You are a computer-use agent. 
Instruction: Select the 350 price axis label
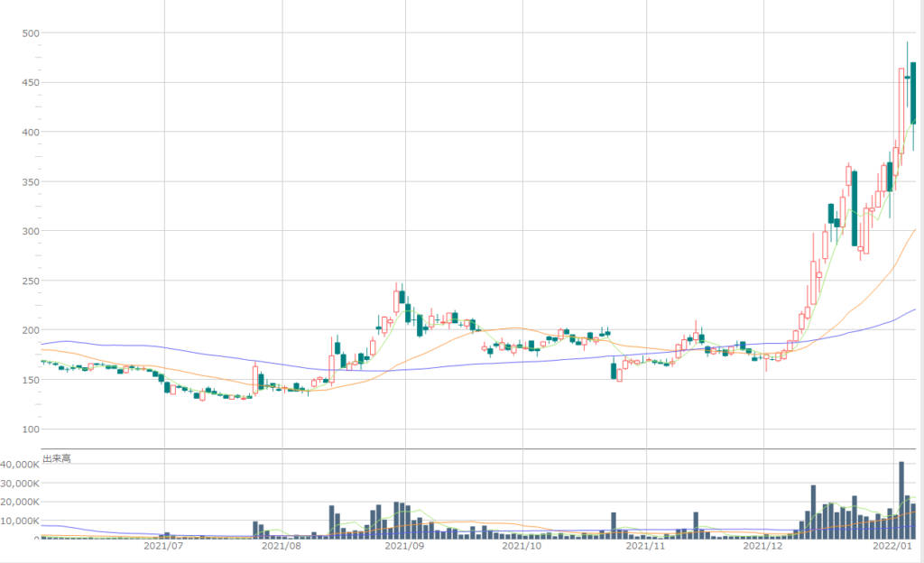(x=31, y=182)
